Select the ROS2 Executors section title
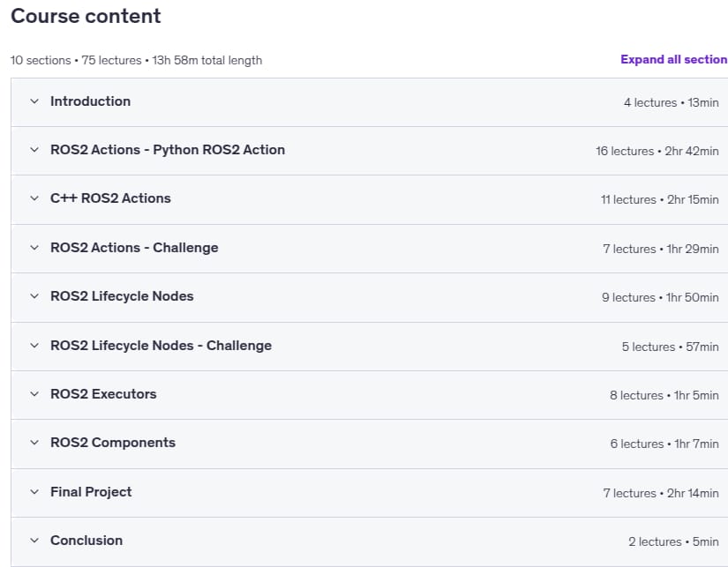 [103, 394]
